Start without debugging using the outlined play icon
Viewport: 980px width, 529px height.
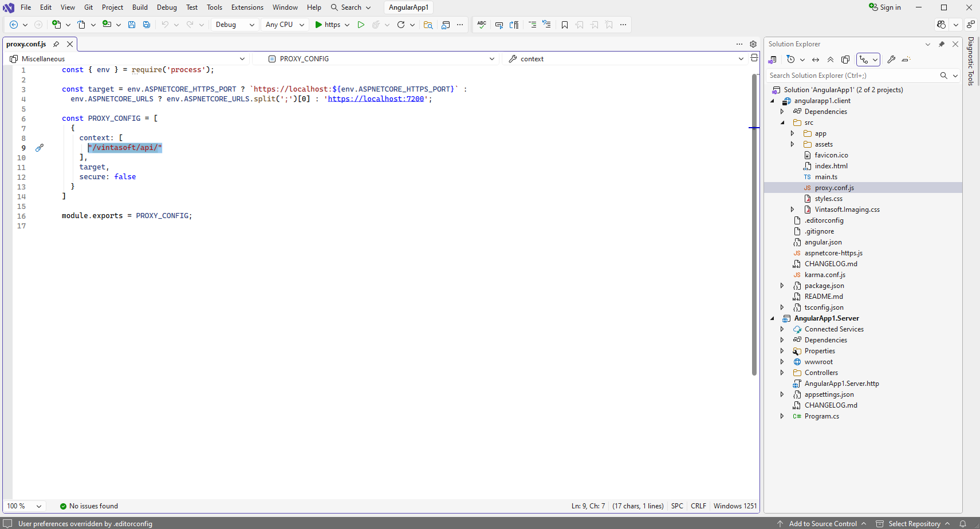tap(361, 25)
